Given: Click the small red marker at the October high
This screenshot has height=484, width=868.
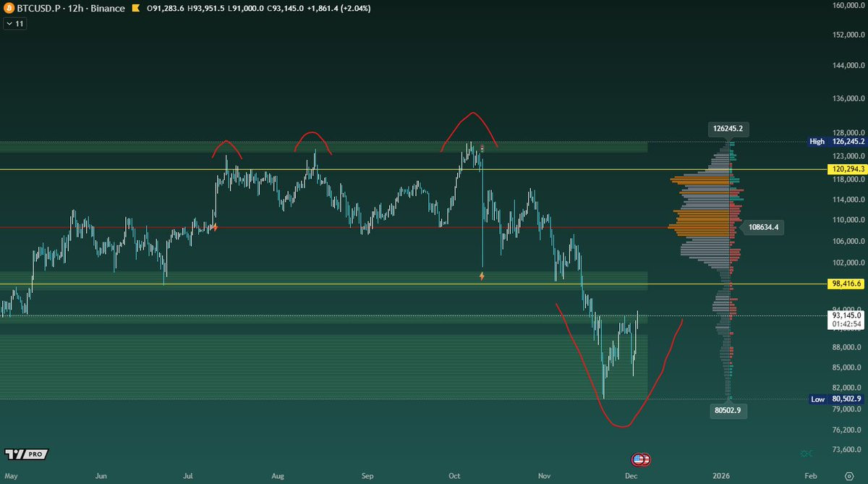Looking at the screenshot, I should click(482, 148).
